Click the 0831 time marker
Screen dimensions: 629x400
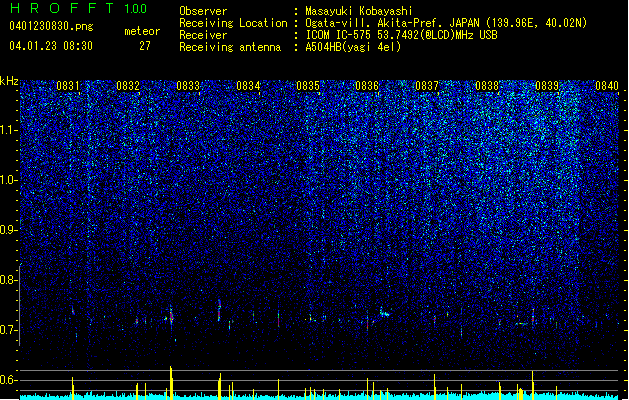(68, 86)
